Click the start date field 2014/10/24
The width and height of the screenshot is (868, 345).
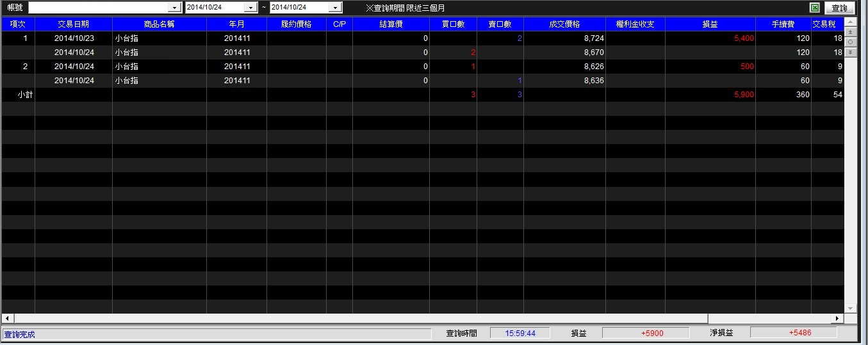coord(215,7)
